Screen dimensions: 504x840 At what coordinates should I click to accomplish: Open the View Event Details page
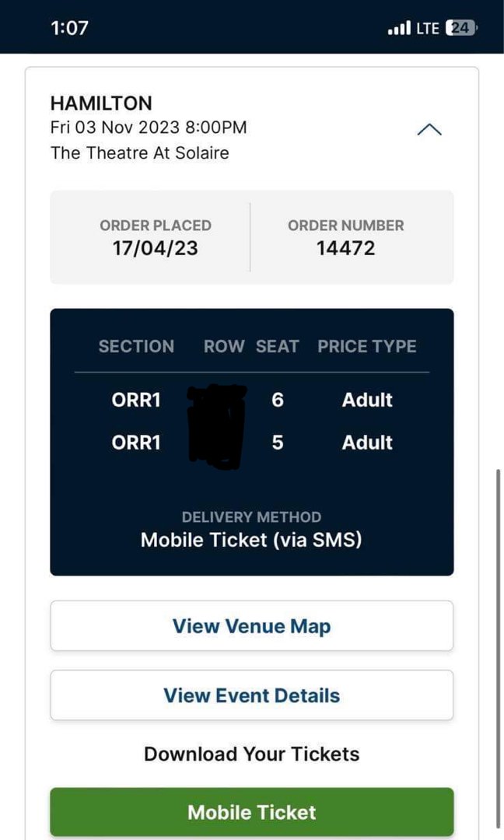251,695
